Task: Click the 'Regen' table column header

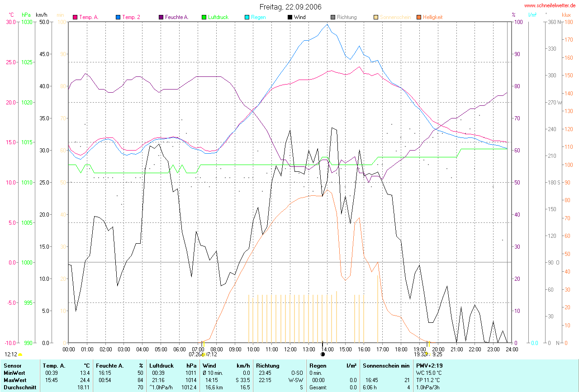Action: click(x=318, y=366)
